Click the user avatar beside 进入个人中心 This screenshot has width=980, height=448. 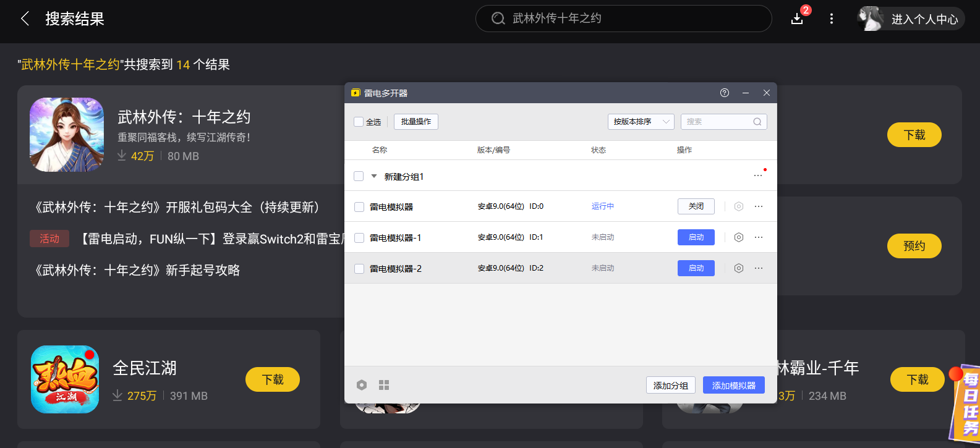[871, 19]
